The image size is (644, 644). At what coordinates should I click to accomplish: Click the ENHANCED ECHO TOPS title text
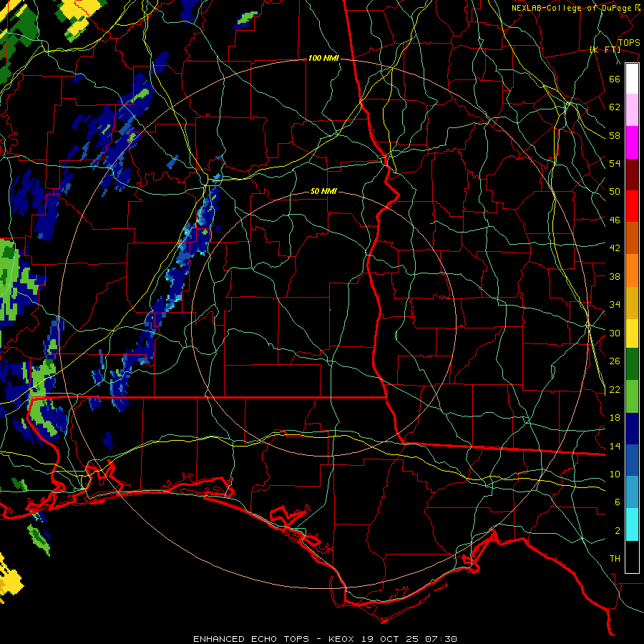251,639
